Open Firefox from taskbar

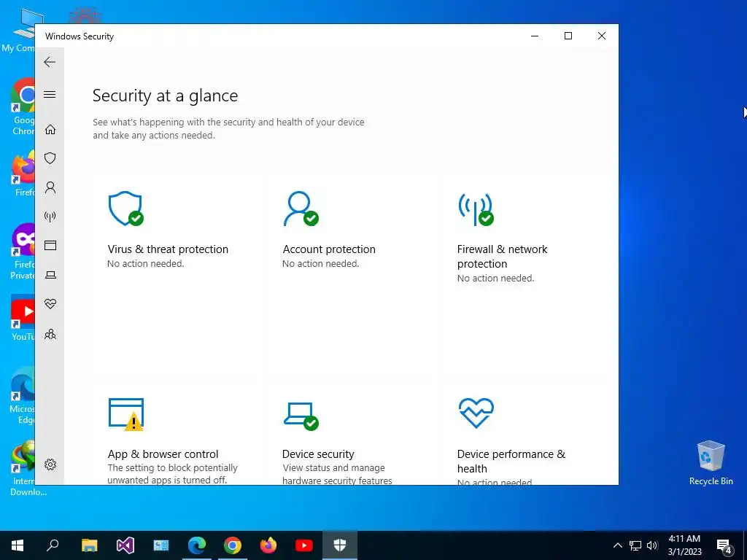tap(268, 545)
